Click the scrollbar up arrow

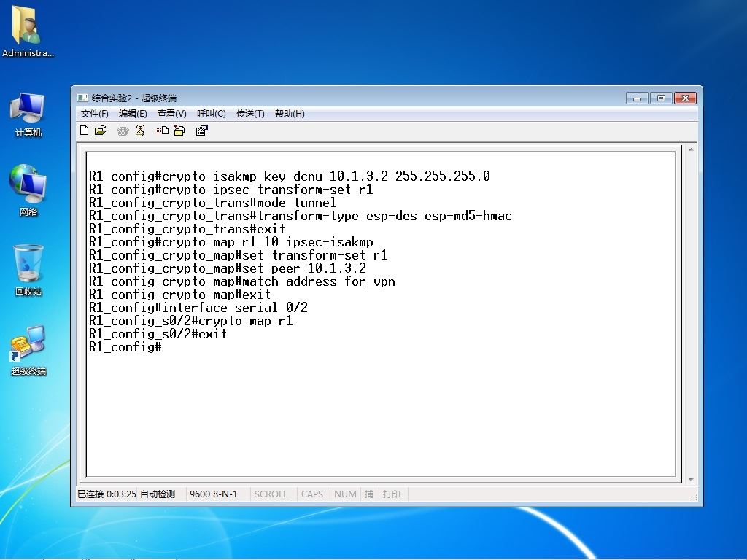click(691, 150)
